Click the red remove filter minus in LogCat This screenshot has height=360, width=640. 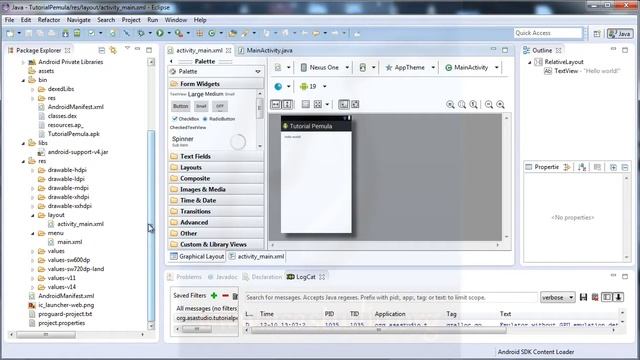(x=225, y=295)
